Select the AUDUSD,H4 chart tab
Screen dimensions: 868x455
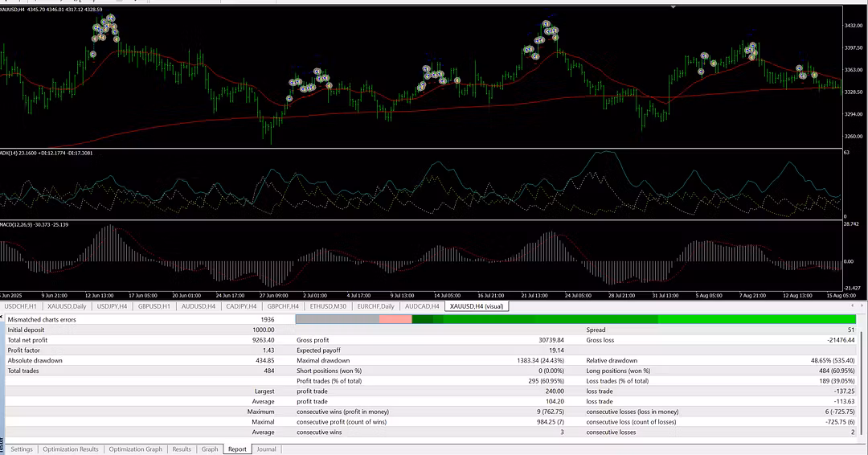tap(199, 306)
